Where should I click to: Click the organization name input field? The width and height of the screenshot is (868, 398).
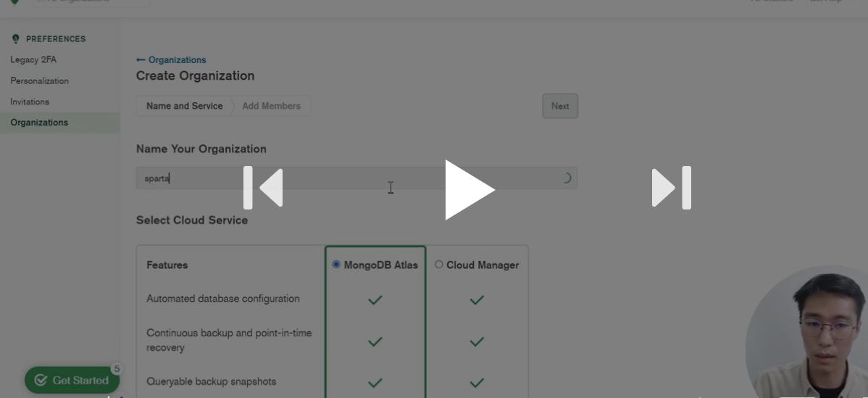click(x=356, y=178)
